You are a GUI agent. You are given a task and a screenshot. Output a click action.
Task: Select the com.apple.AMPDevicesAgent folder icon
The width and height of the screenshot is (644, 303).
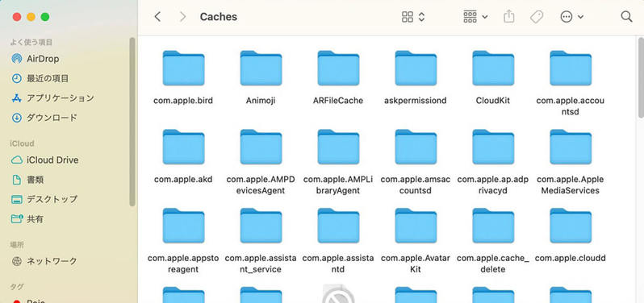tap(261, 147)
